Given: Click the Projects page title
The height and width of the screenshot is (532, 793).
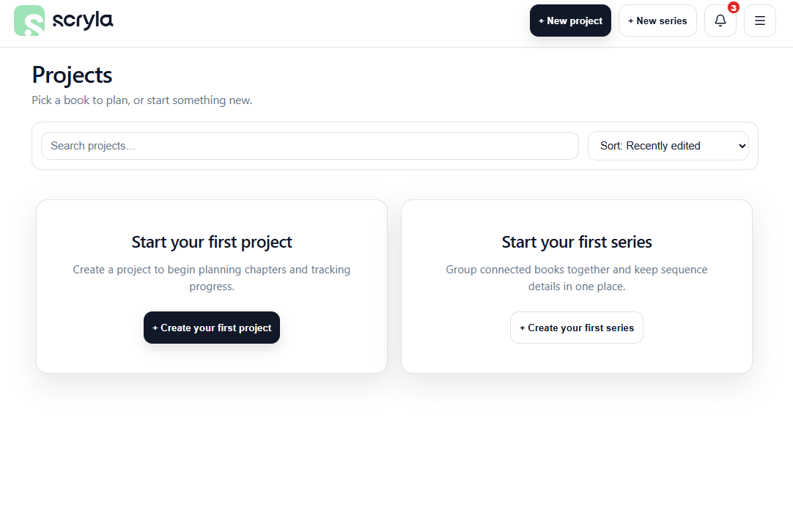Looking at the screenshot, I should [72, 75].
